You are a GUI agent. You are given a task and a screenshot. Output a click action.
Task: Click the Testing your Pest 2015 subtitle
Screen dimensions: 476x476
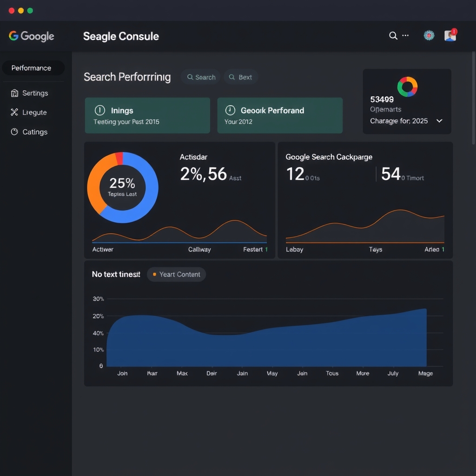coord(126,122)
